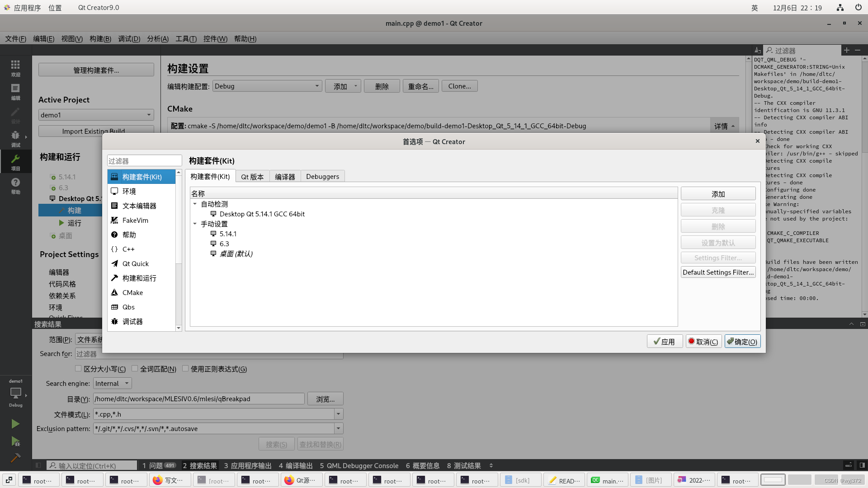
Task: Start debugging with play-and-bug icon
Action: pyautogui.click(x=15, y=442)
